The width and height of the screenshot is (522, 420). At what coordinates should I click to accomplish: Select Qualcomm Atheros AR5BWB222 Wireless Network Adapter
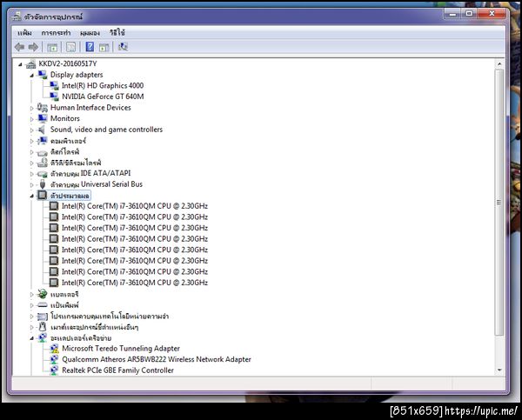click(x=157, y=359)
